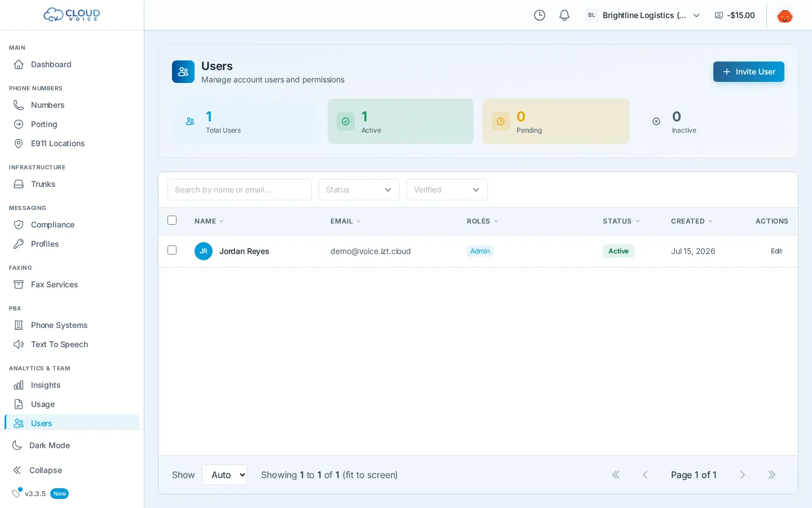Open the Show rows-per-page Auto dropdown
The width and height of the screenshot is (812, 508).
click(x=225, y=475)
